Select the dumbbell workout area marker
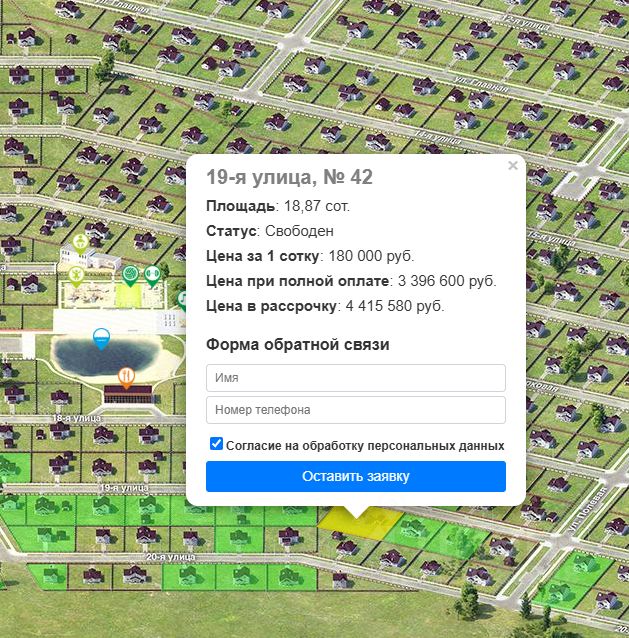The image size is (629, 638). click(152, 275)
